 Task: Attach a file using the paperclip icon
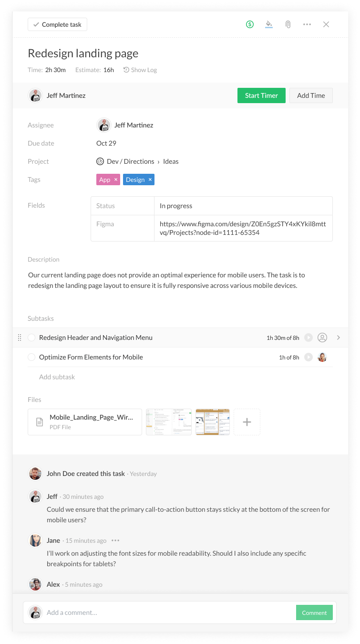point(288,24)
